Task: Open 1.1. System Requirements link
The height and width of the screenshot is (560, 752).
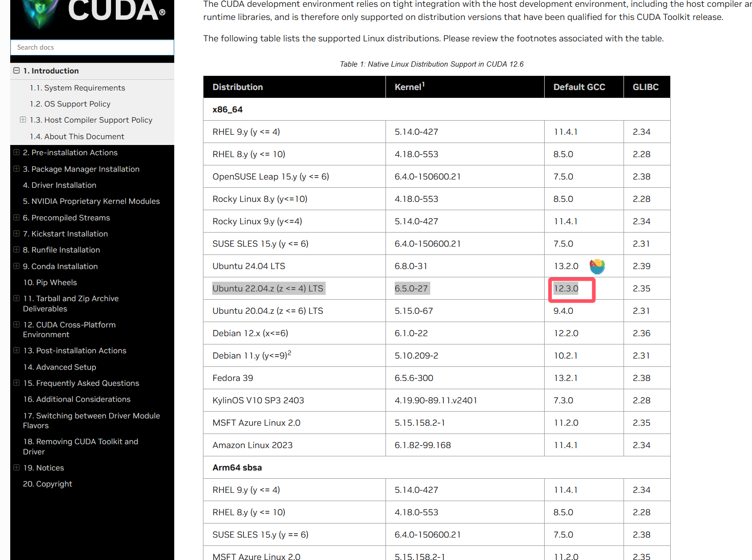Action: [x=77, y=88]
